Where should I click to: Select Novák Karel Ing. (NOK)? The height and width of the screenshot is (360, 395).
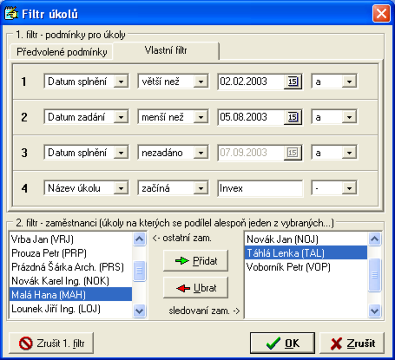pos(71,281)
